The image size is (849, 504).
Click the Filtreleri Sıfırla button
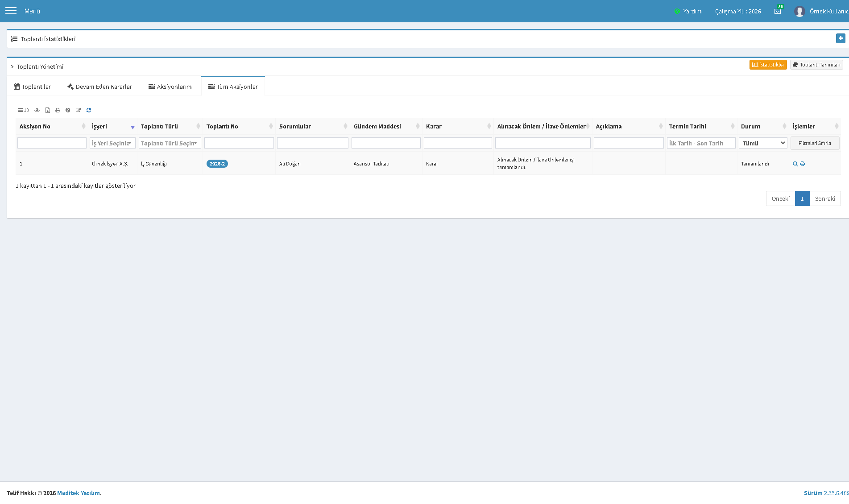point(815,143)
